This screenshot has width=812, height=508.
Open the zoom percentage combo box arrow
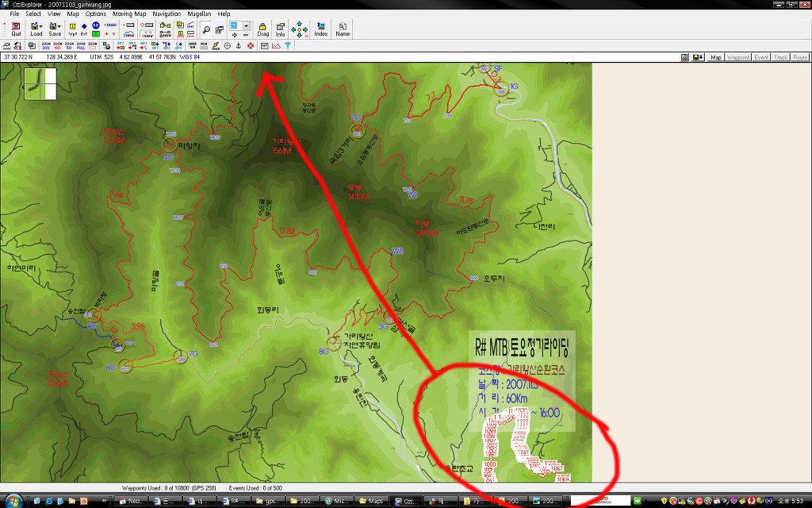click(x=246, y=25)
